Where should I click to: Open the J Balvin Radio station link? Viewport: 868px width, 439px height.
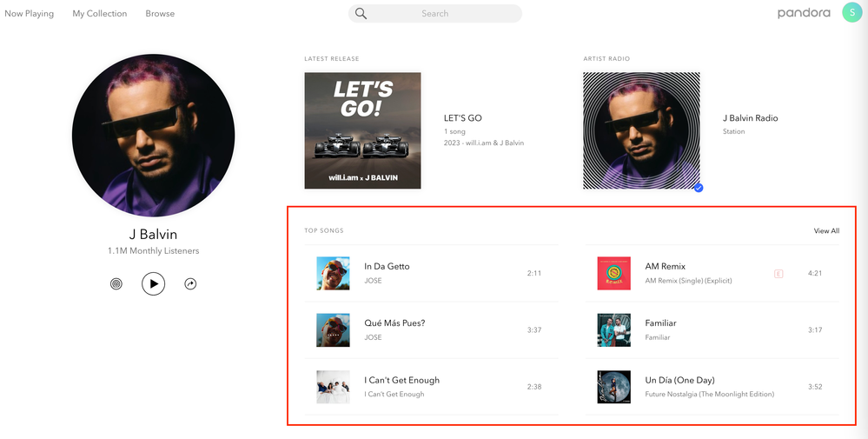pos(751,118)
